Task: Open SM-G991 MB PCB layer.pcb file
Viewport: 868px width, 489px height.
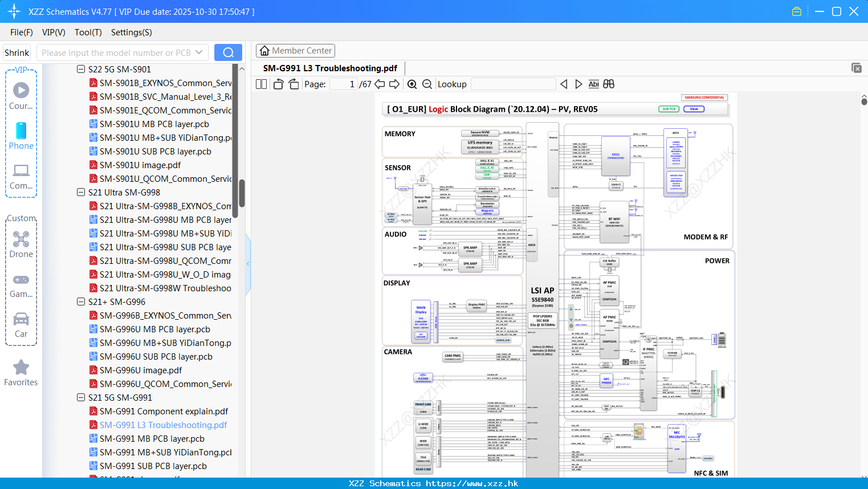Action: pos(152,439)
